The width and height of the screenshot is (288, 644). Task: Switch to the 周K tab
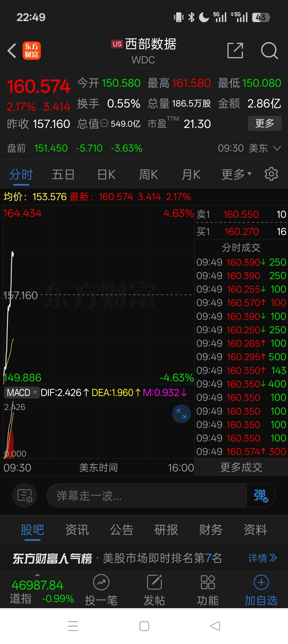[148, 174]
